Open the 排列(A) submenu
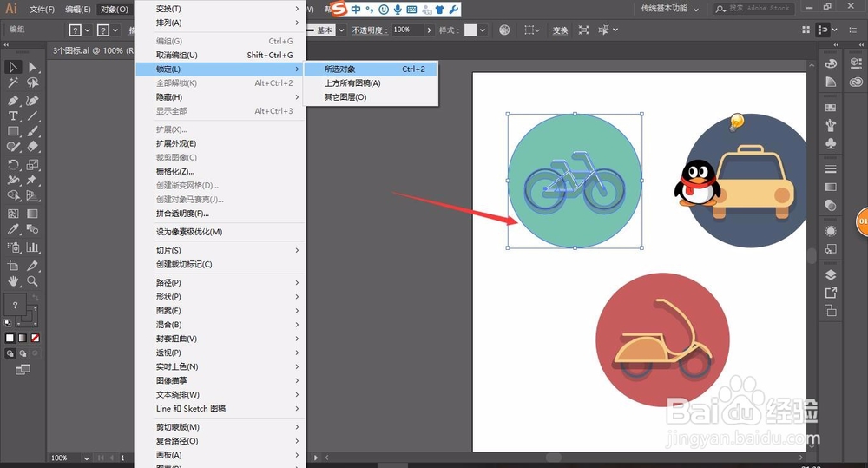 click(x=220, y=23)
